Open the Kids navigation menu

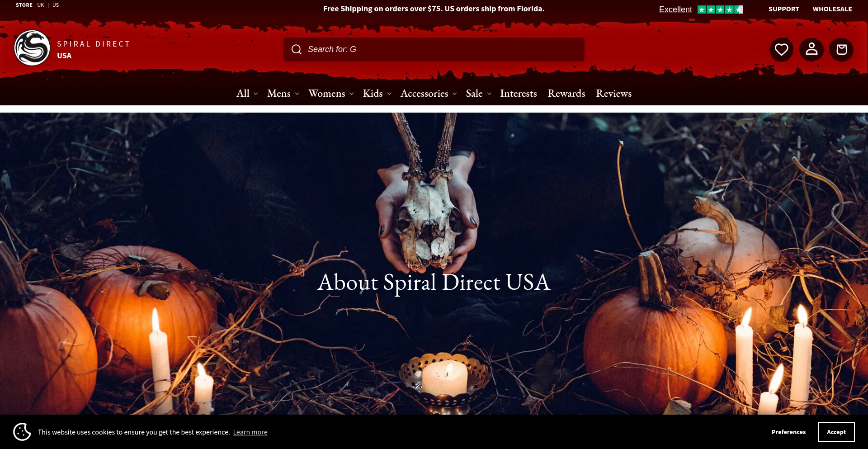click(373, 93)
